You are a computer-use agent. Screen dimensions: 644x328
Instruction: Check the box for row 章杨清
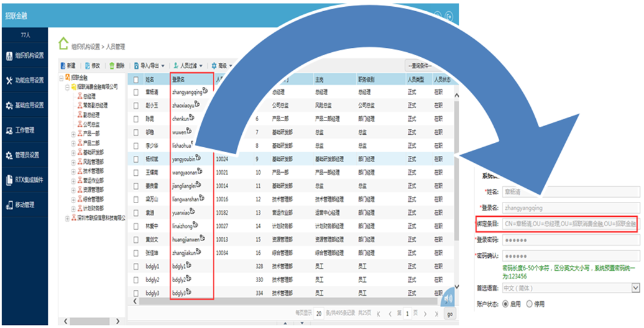[136, 92]
